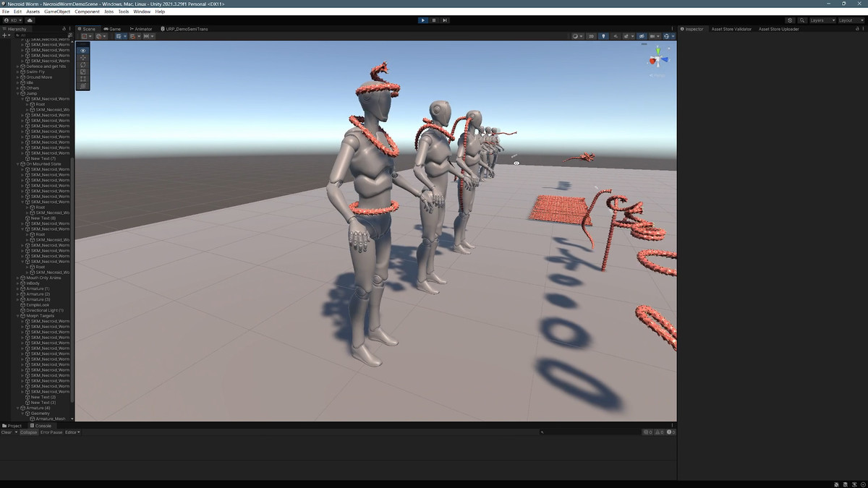This screenshot has height=488, width=868.
Task: Switch to the Animator tab
Action: pyautogui.click(x=142, y=29)
